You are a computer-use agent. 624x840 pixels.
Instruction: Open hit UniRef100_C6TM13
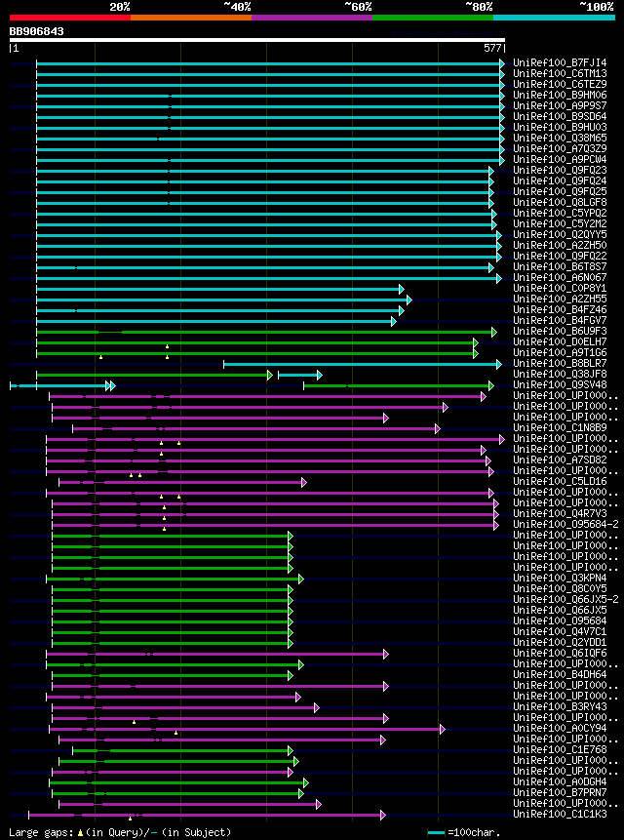[x=560, y=74]
